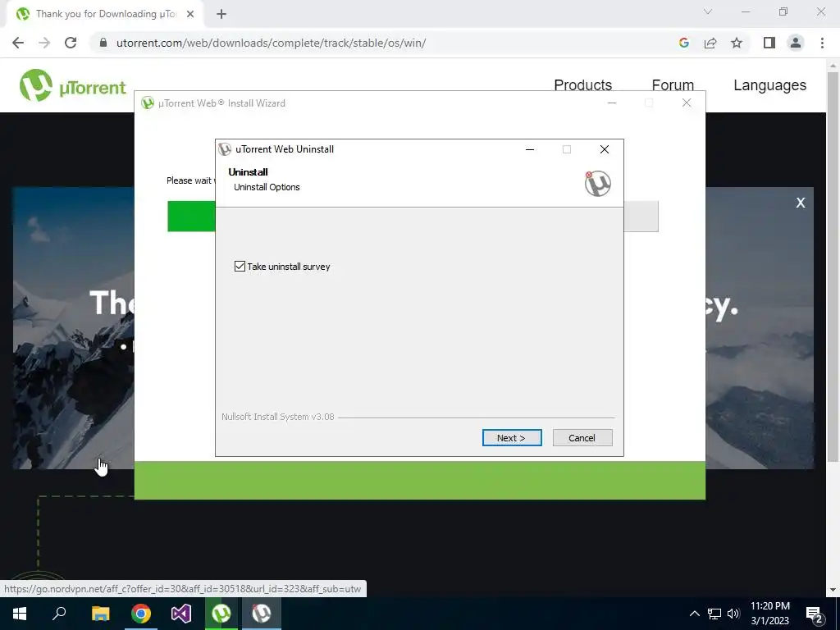The image size is (840, 630).
Task: Select the Thank you for Downloading tab
Action: 105,14
